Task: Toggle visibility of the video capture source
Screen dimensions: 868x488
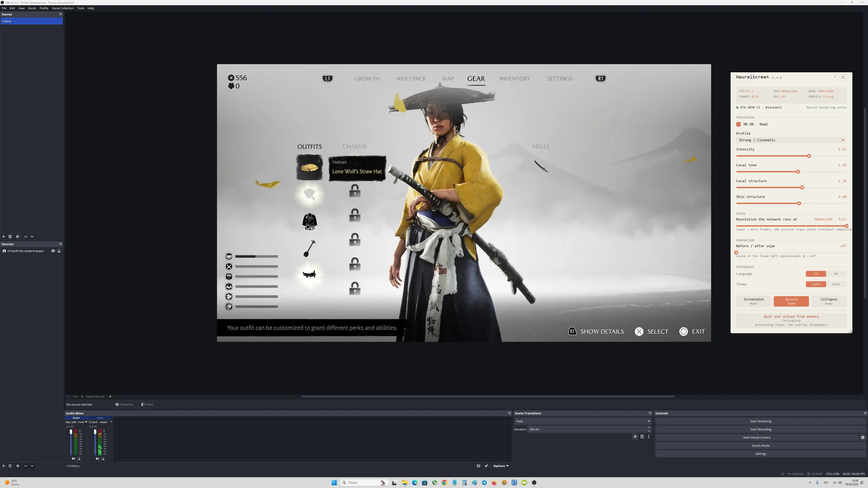Action: [x=53, y=251]
